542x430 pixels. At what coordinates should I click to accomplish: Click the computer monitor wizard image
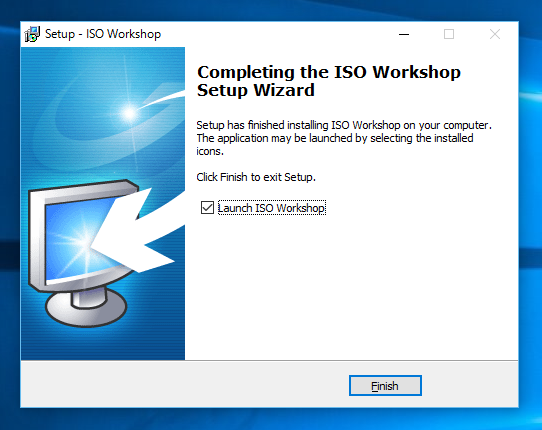(x=103, y=204)
